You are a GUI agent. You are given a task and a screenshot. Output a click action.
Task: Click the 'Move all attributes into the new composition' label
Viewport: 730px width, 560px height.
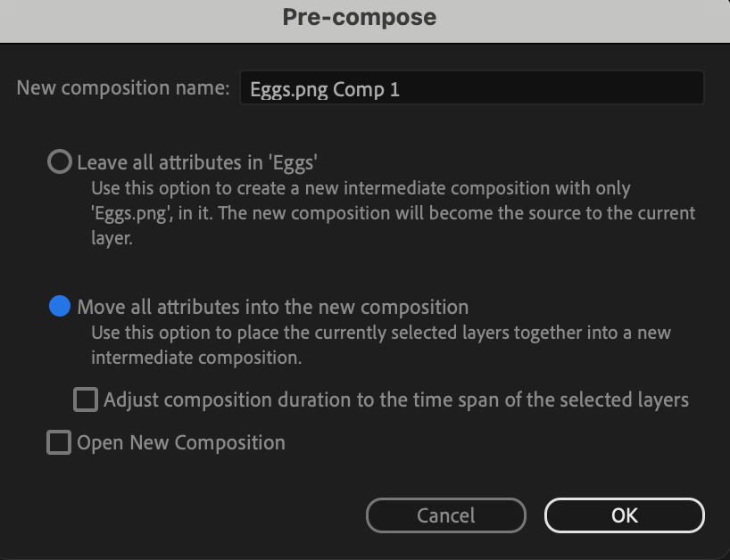(x=272, y=307)
